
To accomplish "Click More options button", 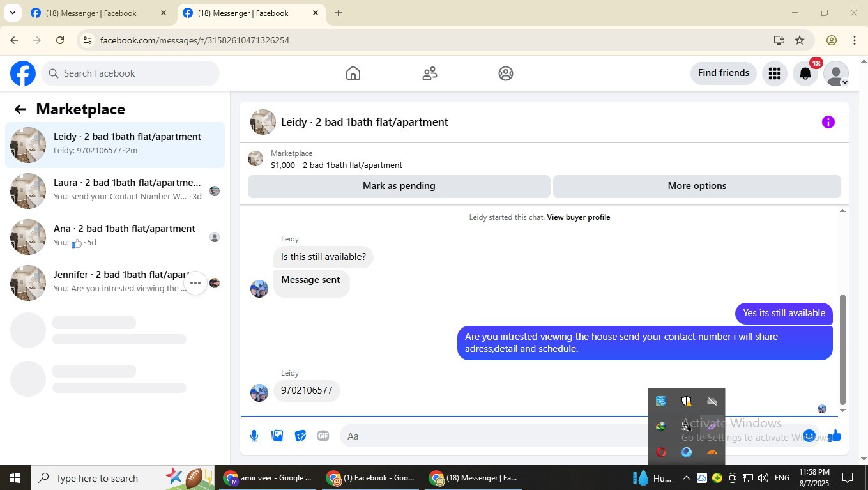I will tap(697, 186).
